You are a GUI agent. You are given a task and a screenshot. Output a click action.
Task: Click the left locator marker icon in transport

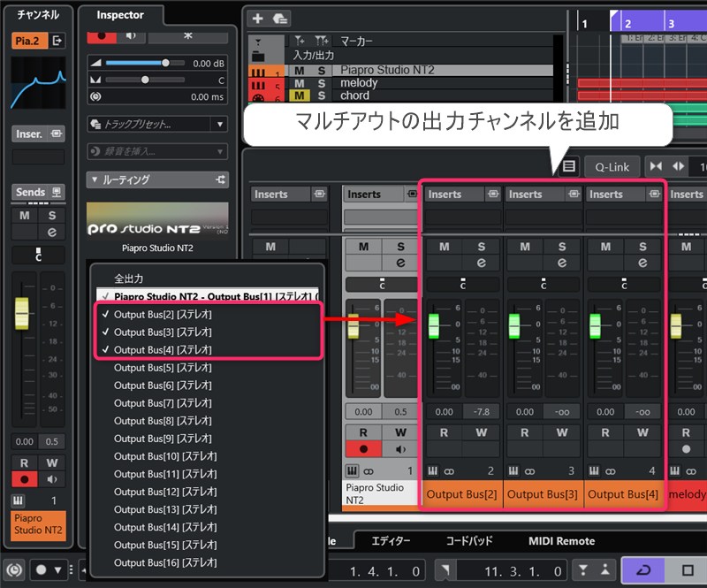point(445,571)
